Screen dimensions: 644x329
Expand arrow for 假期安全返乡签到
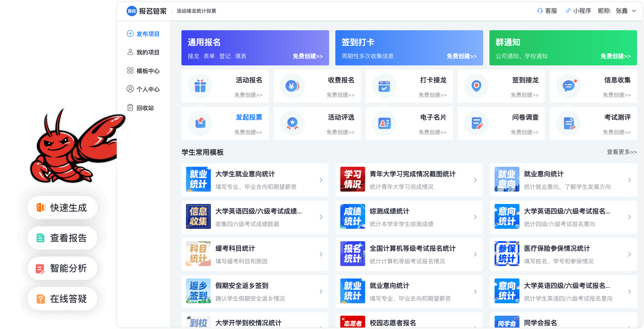[321, 291]
